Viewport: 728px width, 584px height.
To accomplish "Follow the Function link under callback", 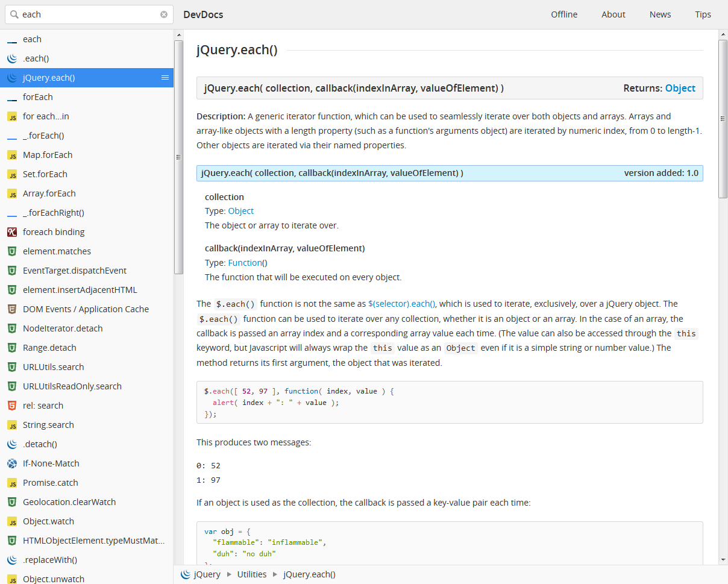I will click(245, 263).
